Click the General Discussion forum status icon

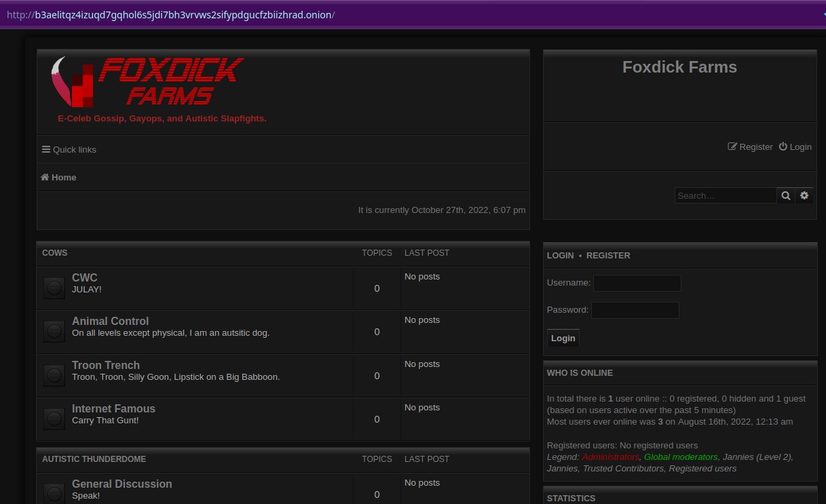pyautogui.click(x=54, y=493)
